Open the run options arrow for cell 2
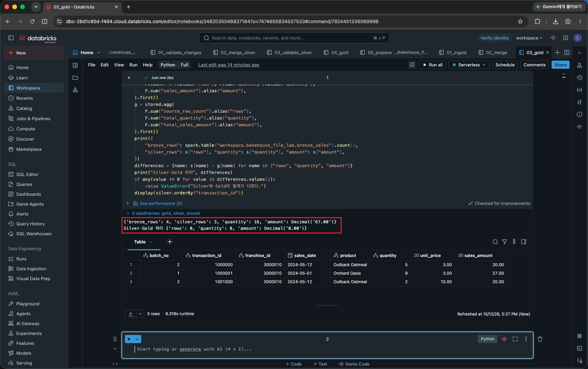Image resolution: width=588 pixels, height=369 pixels. pyautogui.click(x=137, y=339)
